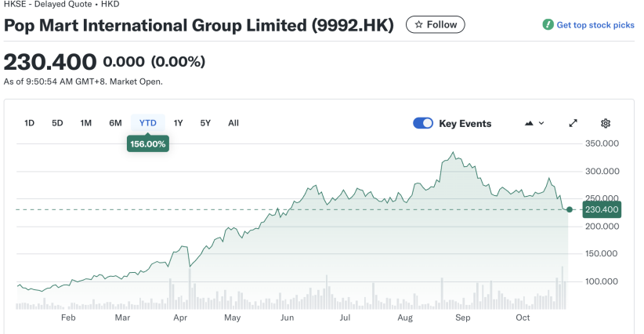Click the price line endpoint dot

click(570, 209)
